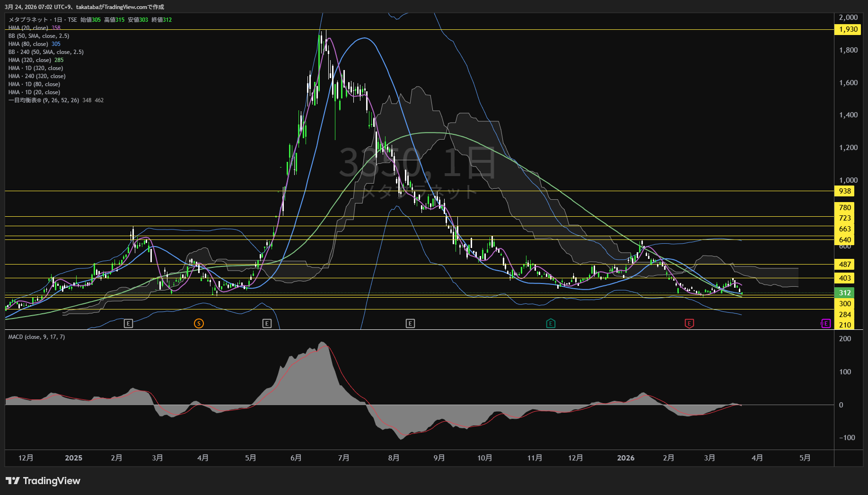868x495 pixels.
Task: Click the yellow 487 price level label
Action: (845, 265)
